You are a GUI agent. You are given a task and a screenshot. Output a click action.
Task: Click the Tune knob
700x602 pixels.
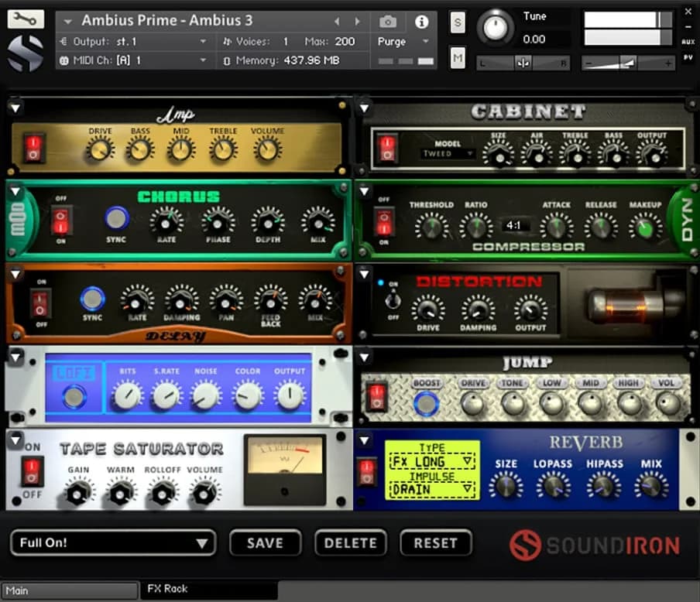495,28
